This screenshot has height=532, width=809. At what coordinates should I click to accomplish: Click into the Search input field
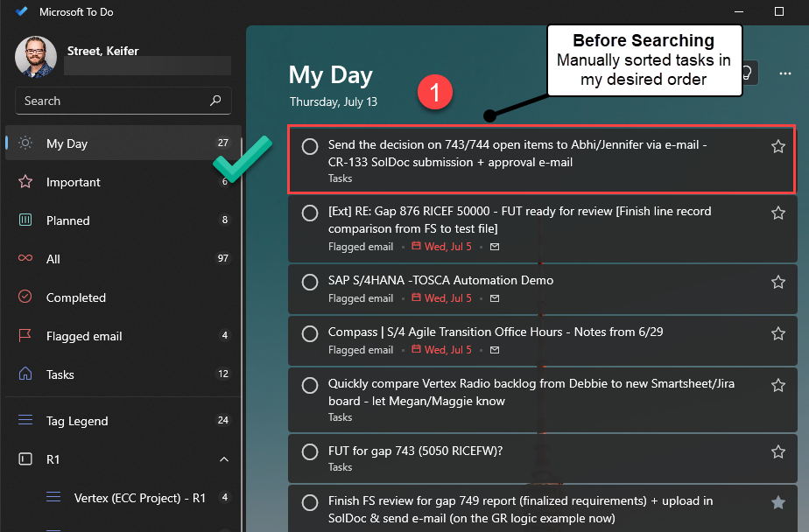[x=123, y=101]
